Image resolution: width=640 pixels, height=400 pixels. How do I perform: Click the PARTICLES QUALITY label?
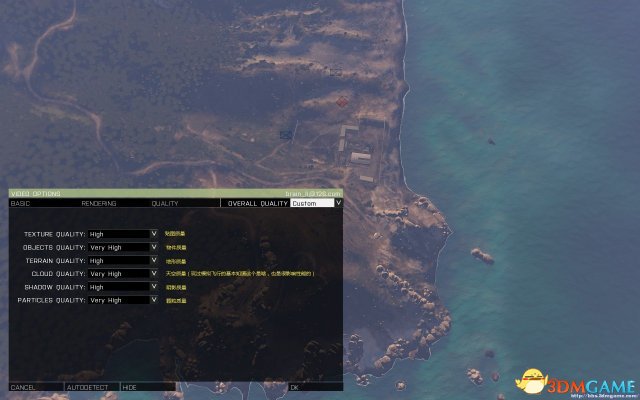pos(51,300)
